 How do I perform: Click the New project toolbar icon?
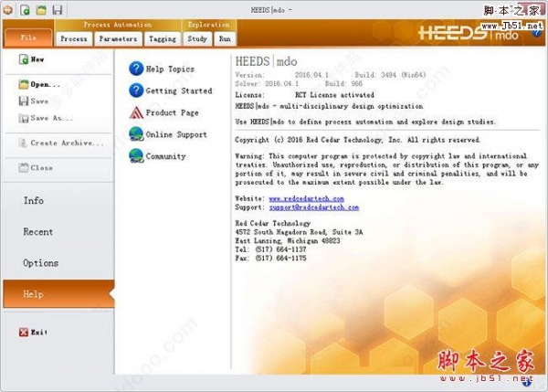pos(25,10)
